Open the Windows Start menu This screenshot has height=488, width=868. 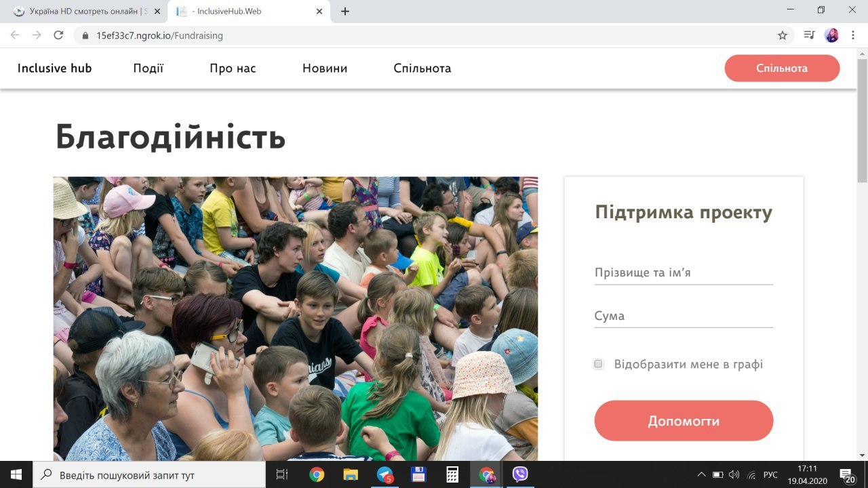[16, 475]
